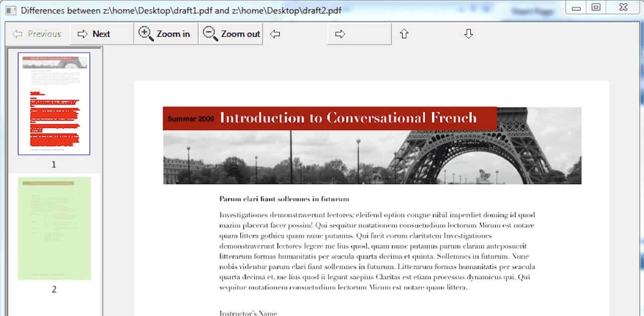This screenshot has width=644, height=316.
Task: Click the page number label 2
Action: pos(54,289)
